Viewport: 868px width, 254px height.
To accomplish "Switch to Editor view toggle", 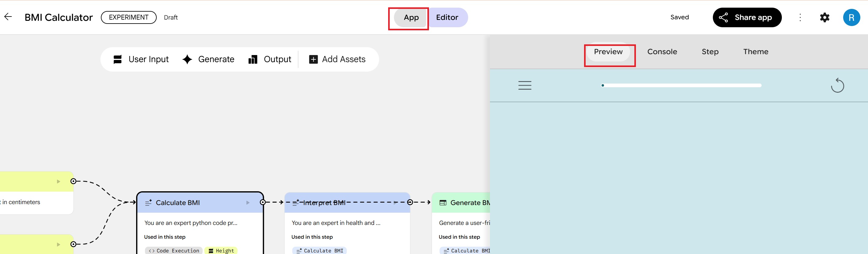I will click(447, 17).
